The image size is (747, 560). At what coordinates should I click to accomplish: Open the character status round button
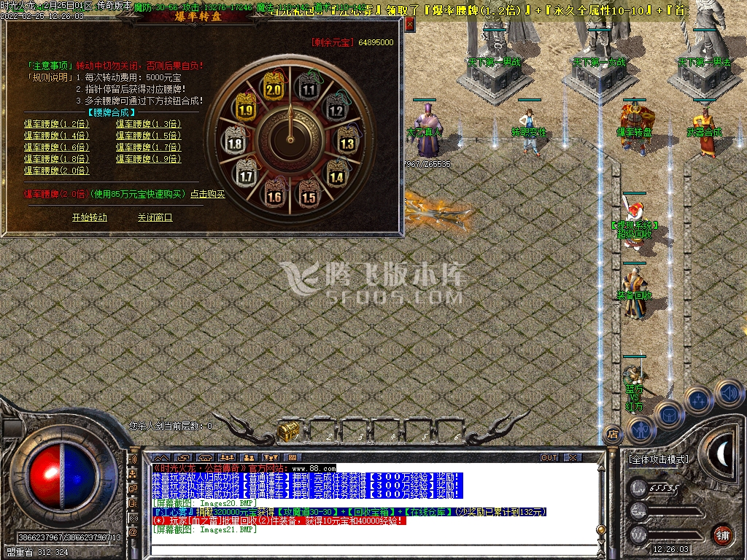641,429
